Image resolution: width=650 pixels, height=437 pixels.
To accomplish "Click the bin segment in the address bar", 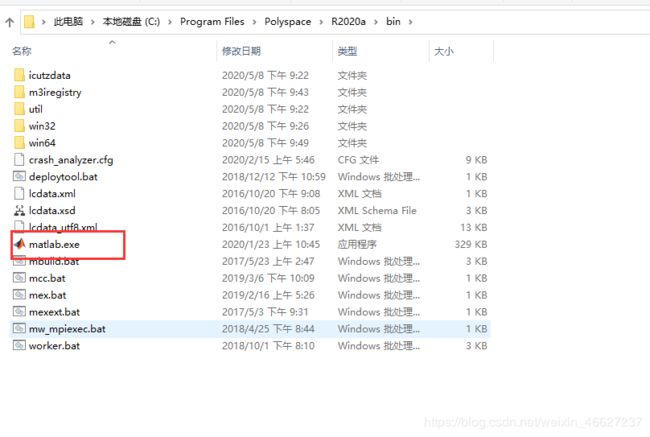I will point(393,22).
